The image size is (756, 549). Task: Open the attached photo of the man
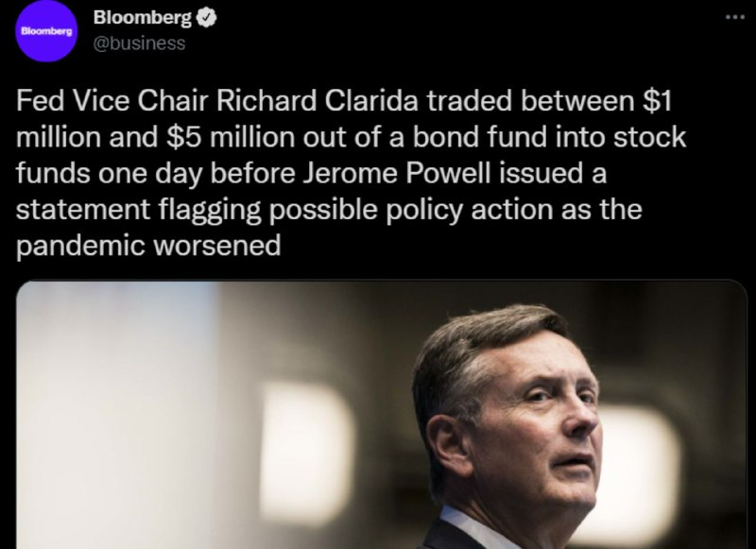click(381, 415)
